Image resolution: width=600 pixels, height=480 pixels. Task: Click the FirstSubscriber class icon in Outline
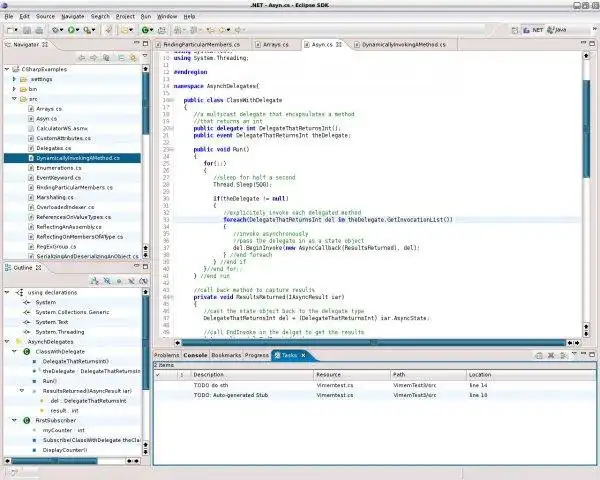pos(27,420)
